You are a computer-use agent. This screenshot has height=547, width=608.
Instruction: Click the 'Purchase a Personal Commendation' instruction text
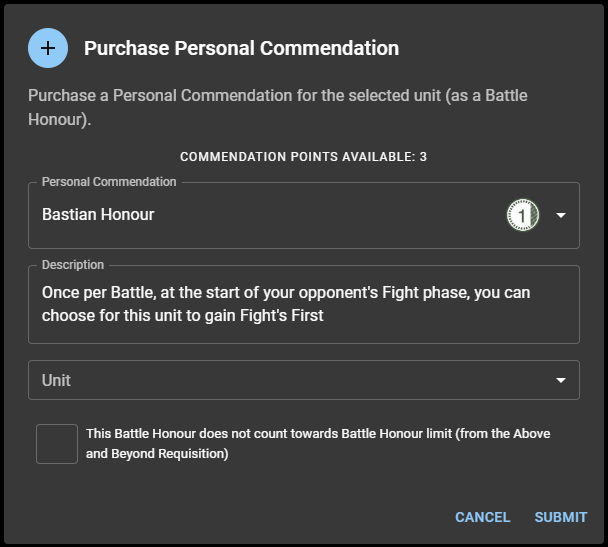[277, 96]
